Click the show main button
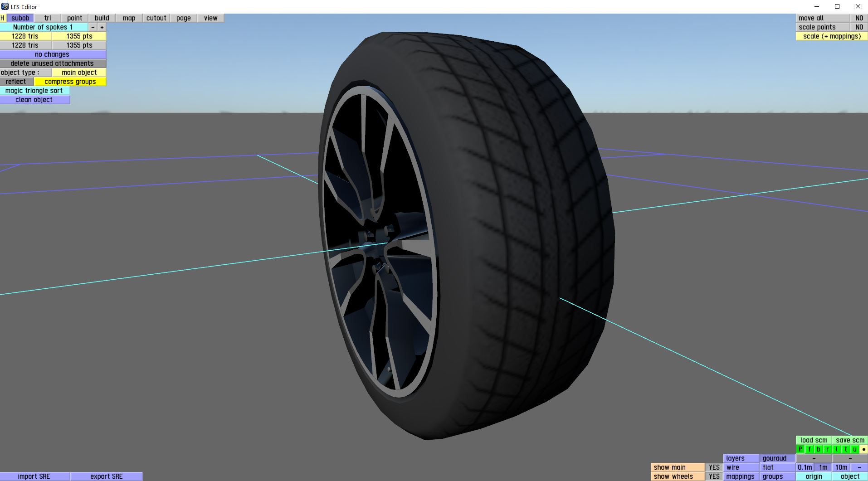Viewport: 868px width, 481px height. coord(678,467)
